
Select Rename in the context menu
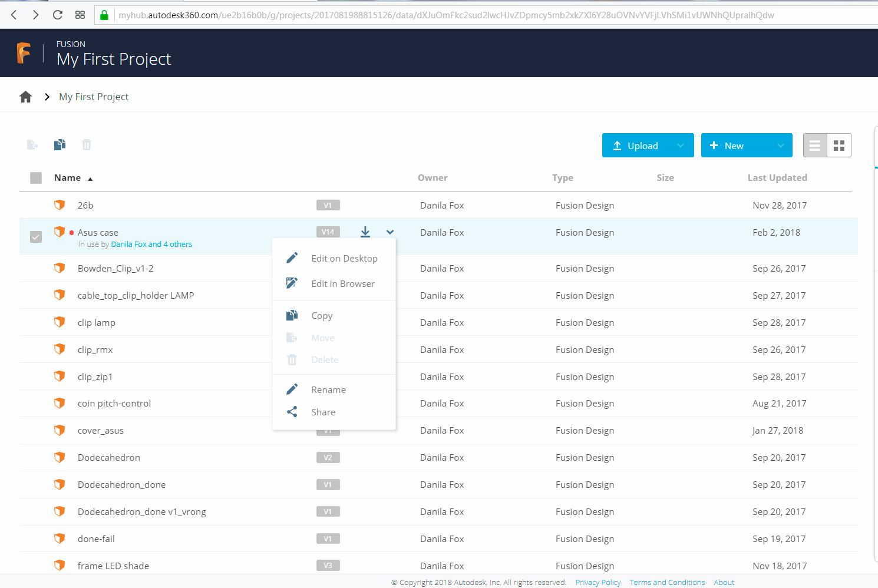(x=334, y=389)
